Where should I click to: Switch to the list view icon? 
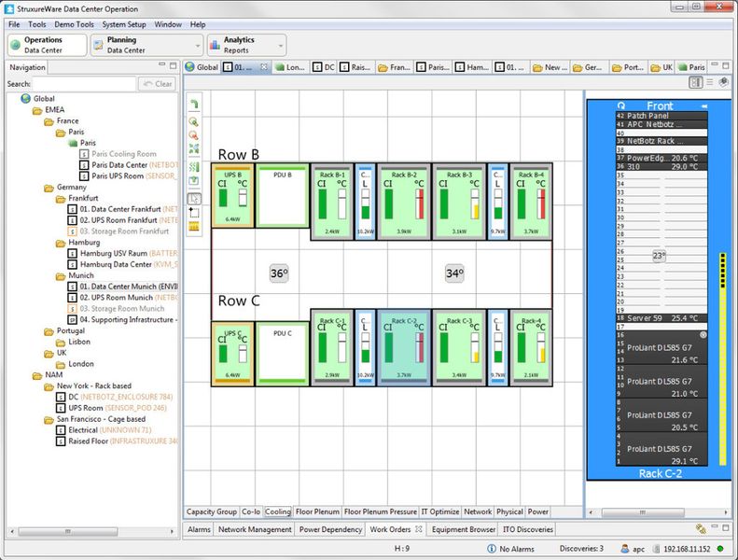pyautogui.click(x=710, y=82)
